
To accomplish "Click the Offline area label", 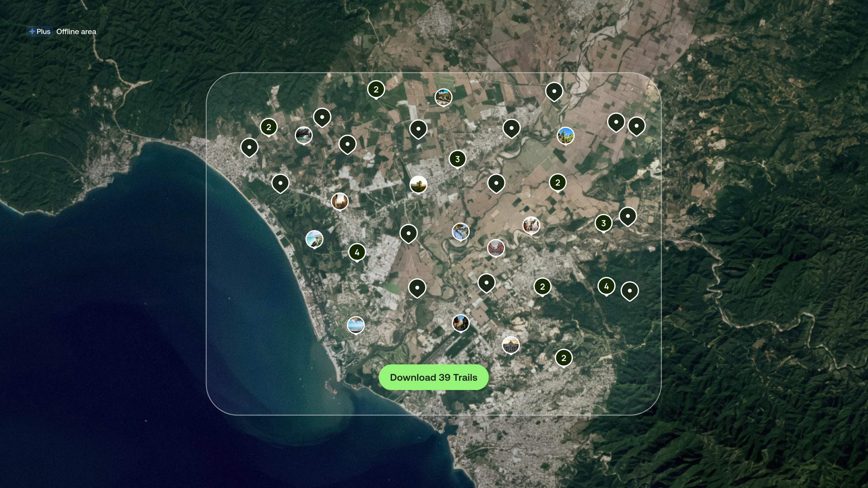I will [x=76, y=32].
